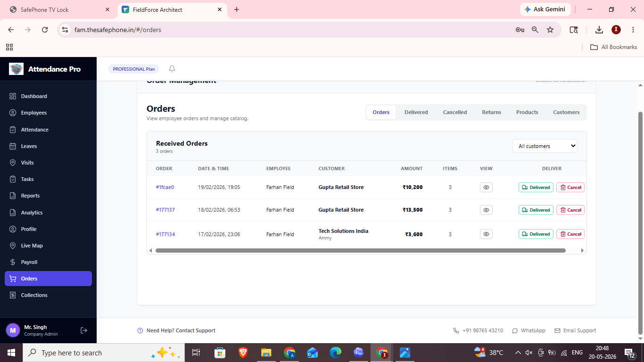Open WhatsApp support link
Screen dimensions: 644x362
(528, 330)
